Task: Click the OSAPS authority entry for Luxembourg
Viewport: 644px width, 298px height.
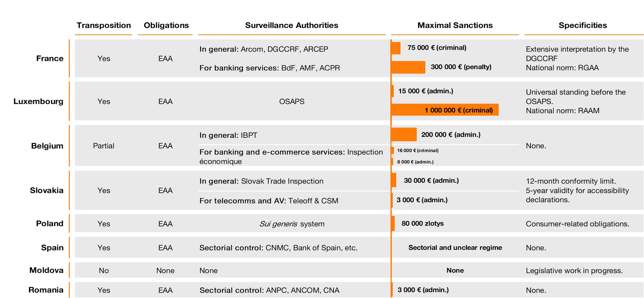Action: (291, 101)
